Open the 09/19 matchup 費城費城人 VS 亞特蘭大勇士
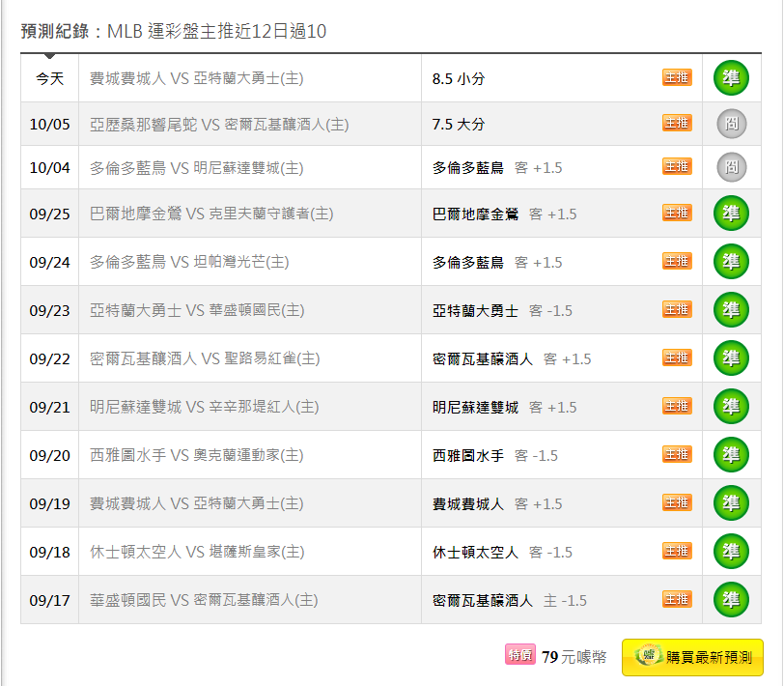This screenshot has width=784, height=686. point(197,503)
